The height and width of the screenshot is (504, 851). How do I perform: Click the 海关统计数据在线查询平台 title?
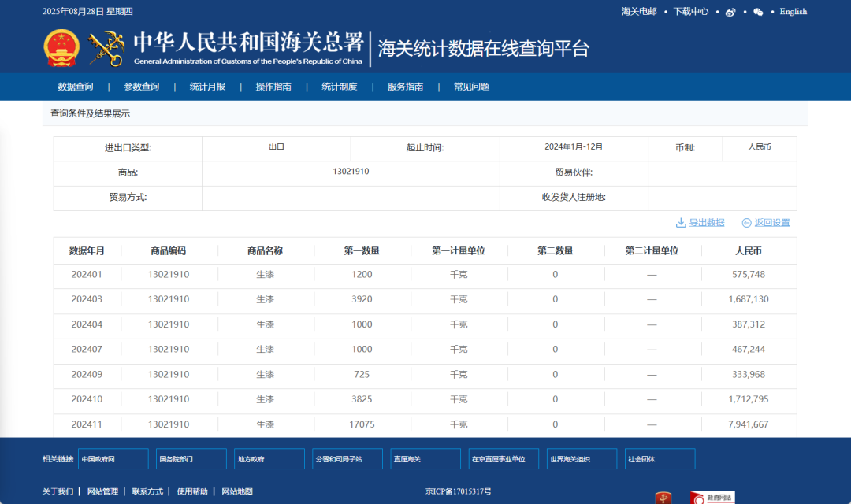pyautogui.click(x=484, y=49)
